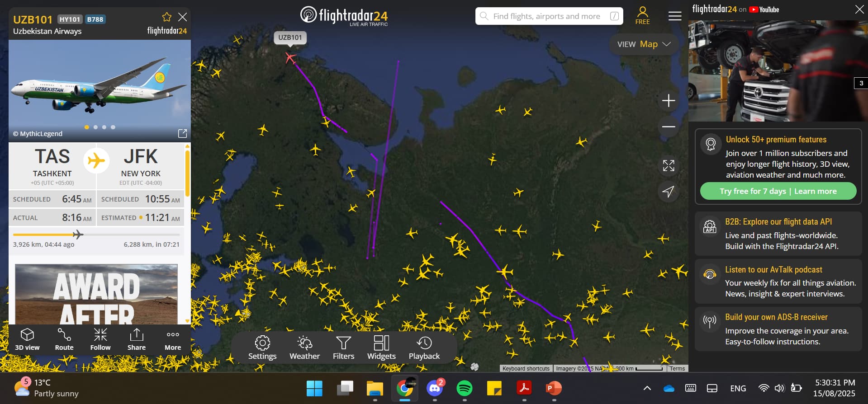Show hidden system tray icons
This screenshot has height=404, width=868.
(647, 388)
